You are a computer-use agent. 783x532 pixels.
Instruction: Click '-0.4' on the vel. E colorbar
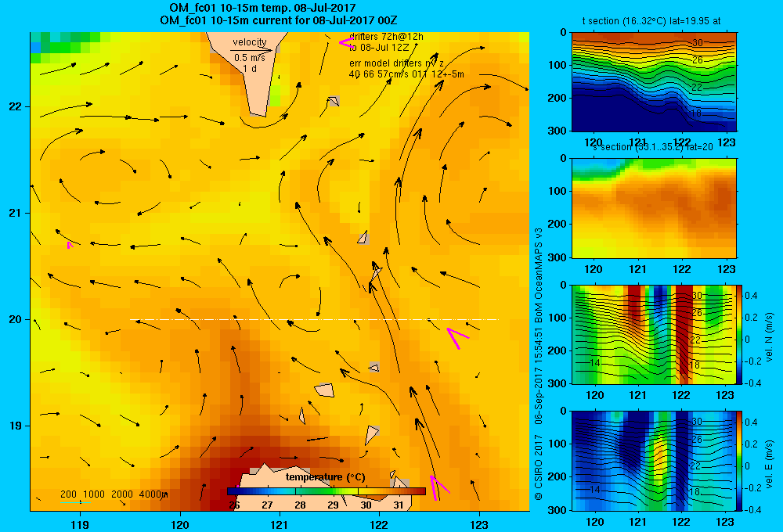coord(752,509)
